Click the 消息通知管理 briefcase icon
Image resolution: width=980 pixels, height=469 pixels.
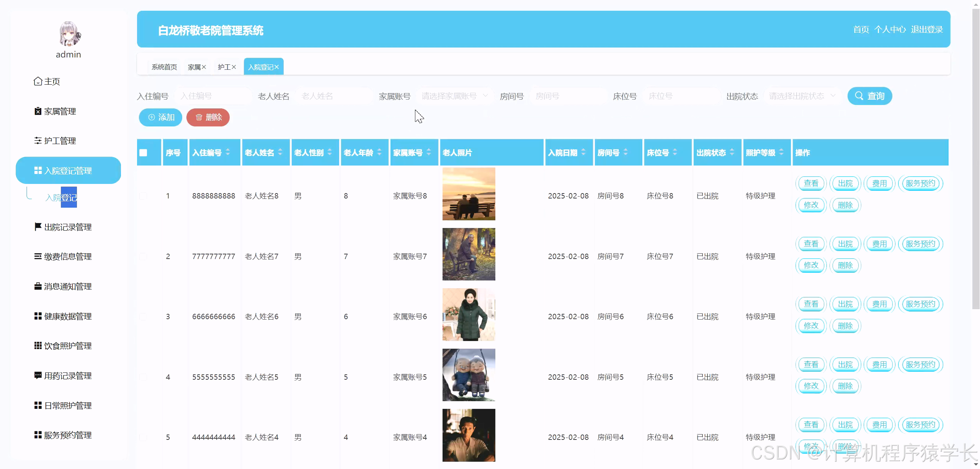click(x=38, y=286)
